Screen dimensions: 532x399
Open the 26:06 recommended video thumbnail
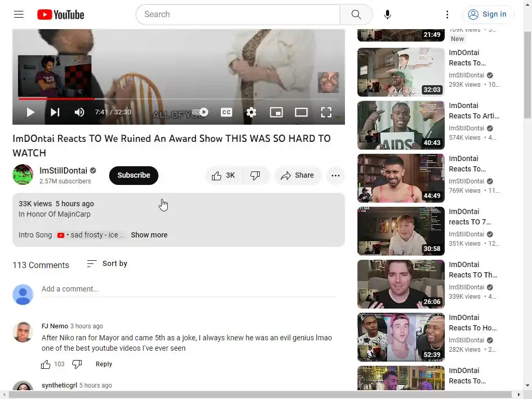tap(401, 284)
